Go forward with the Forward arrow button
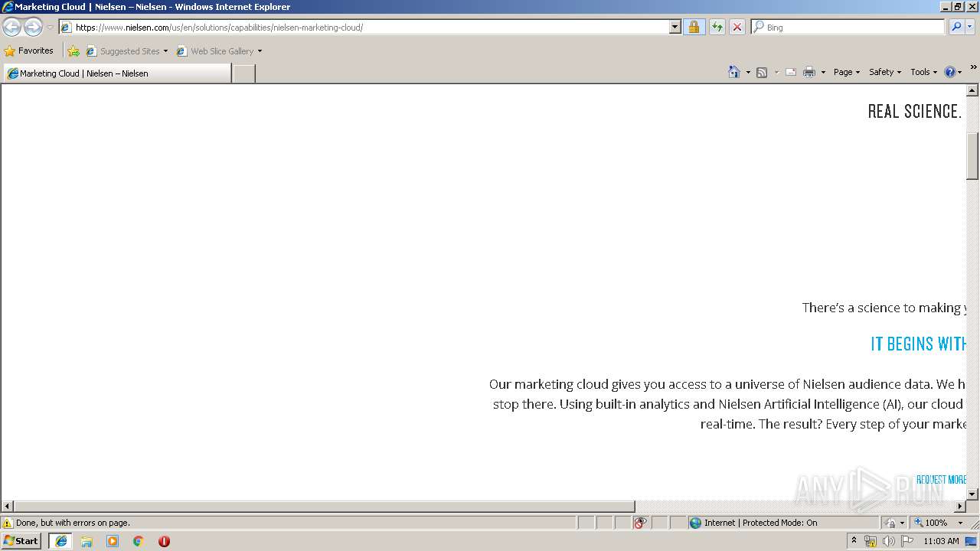This screenshot has height=551, width=980. coord(33,28)
